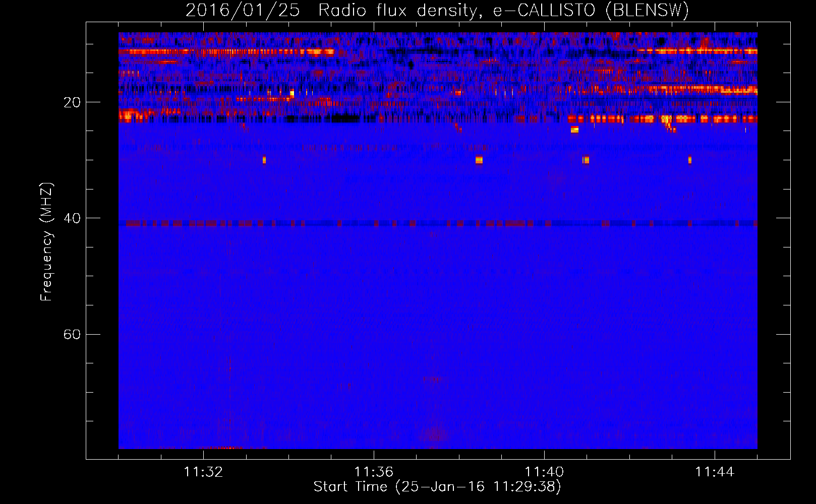The height and width of the screenshot is (504, 816).
Task: Click the 11:44 time tick label
Action: pyautogui.click(x=715, y=472)
